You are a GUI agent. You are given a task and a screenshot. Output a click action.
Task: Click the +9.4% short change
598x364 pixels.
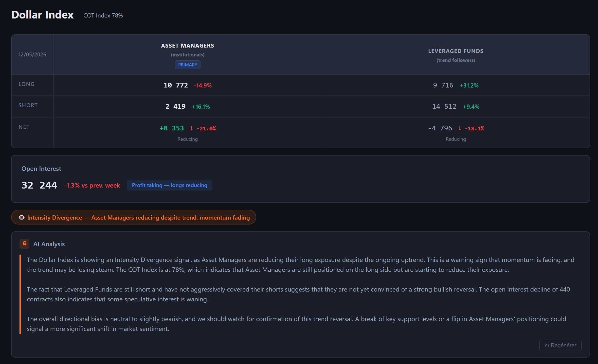pyautogui.click(x=471, y=107)
